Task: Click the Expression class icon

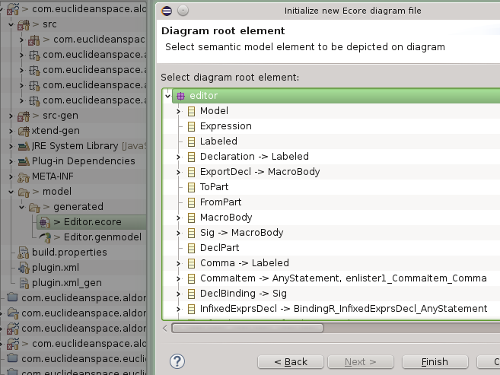Action: pos(191,126)
